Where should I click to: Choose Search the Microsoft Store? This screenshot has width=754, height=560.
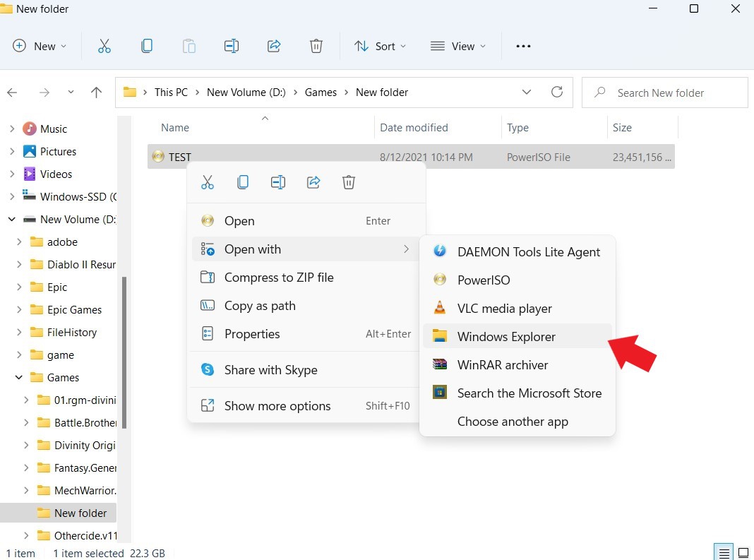pos(517,393)
